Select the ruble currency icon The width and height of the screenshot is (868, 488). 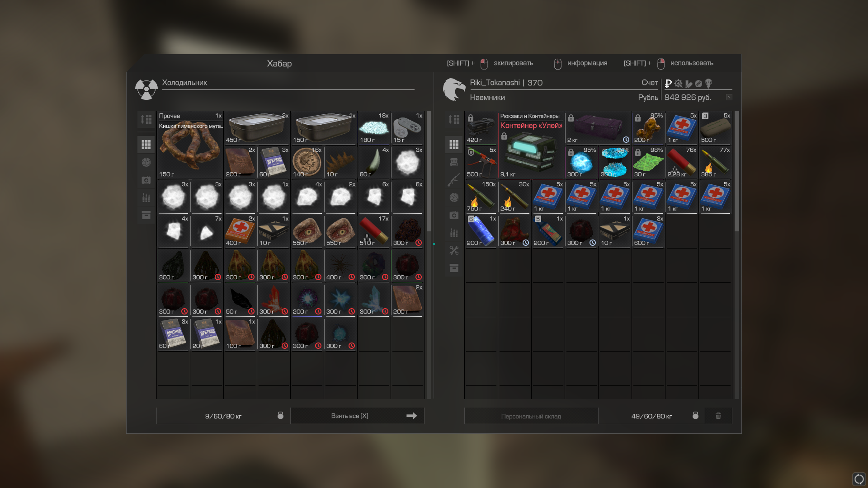(668, 84)
